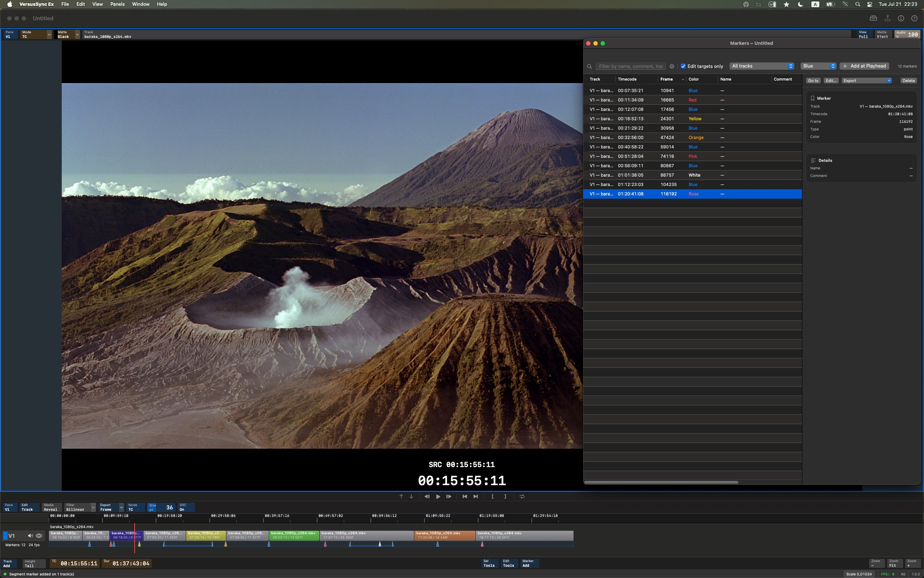Step one frame forward in transport
The width and height of the screenshot is (924, 578).
(449, 496)
